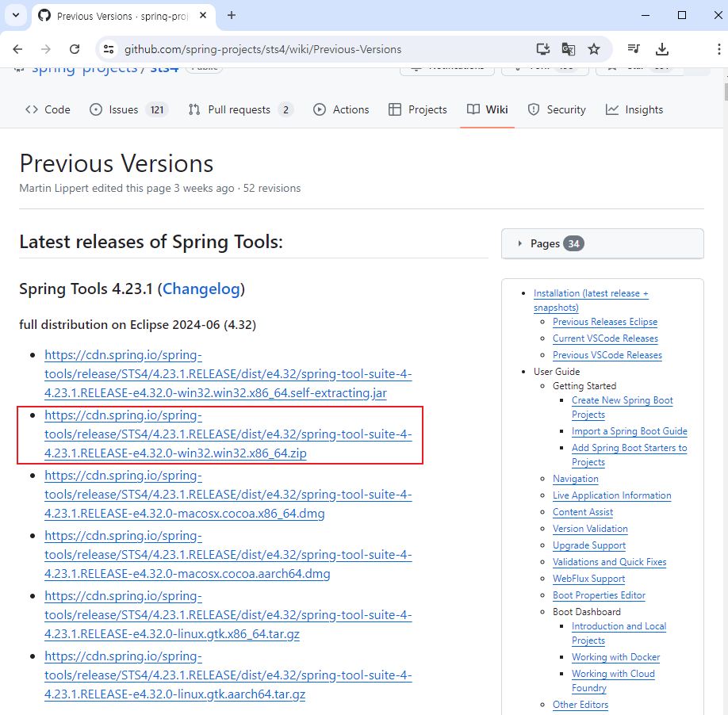Open the Other Editors link
Viewport: 728px width, 715px height.
[x=580, y=705]
